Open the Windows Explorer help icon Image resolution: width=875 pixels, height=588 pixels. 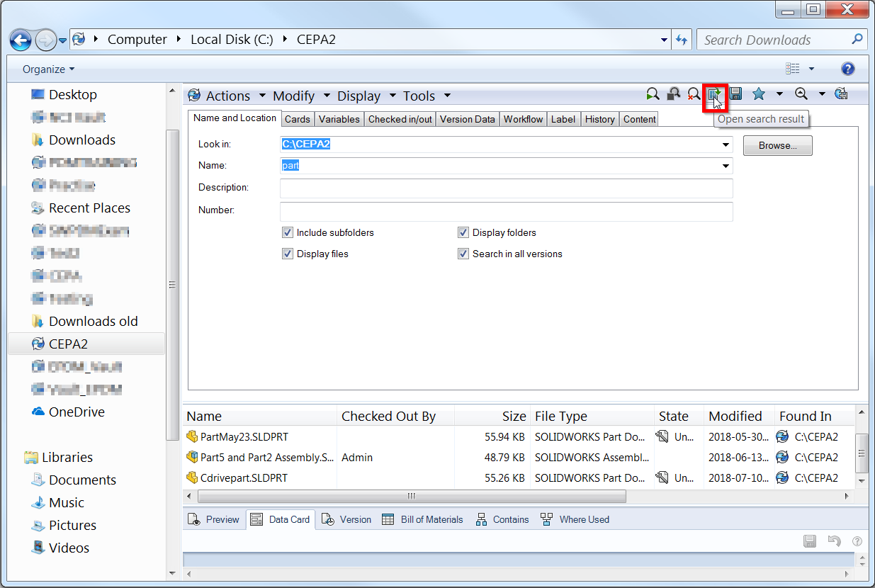pyautogui.click(x=847, y=69)
